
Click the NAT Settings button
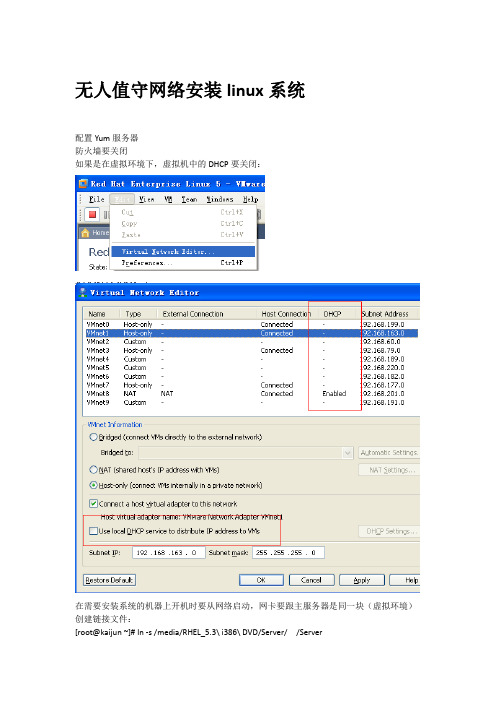tap(389, 470)
